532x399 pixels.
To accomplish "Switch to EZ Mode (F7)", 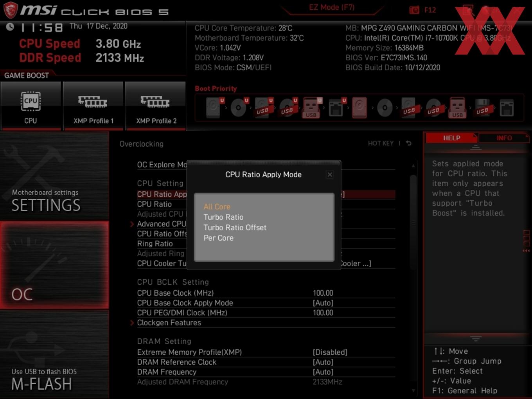I will (x=332, y=7).
